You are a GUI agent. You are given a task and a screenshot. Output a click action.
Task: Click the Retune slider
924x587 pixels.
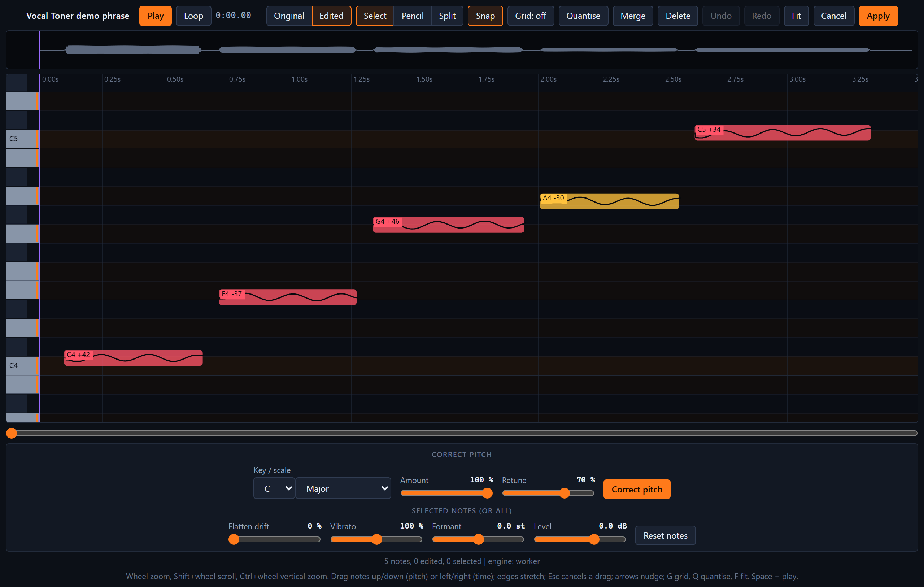pos(548,493)
